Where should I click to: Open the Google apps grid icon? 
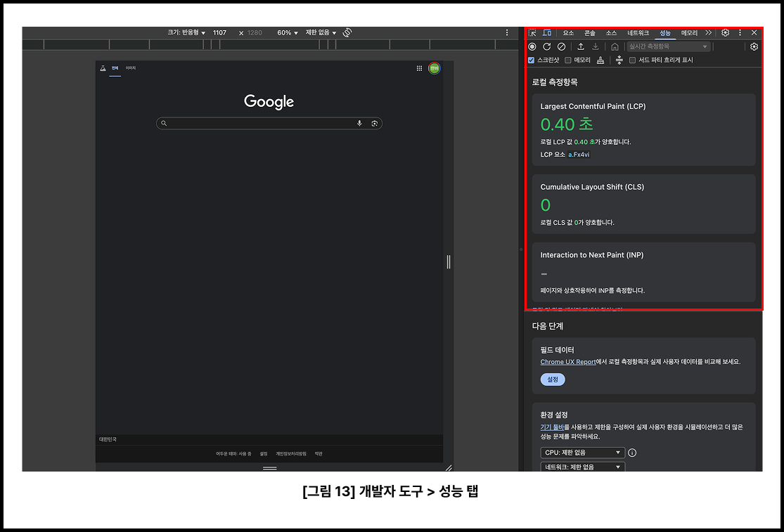pos(419,68)
